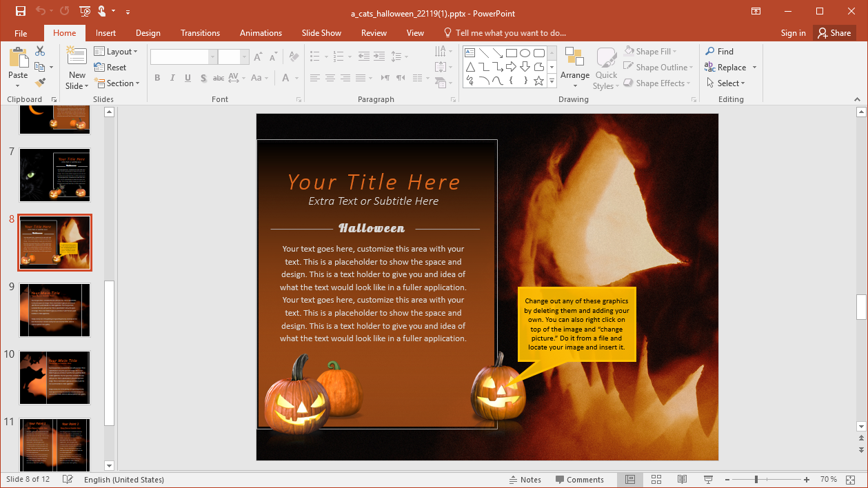This screenshot has height=488, width=868.
Task: Click the Save icon in title bar
Action: tap(20, 11)
